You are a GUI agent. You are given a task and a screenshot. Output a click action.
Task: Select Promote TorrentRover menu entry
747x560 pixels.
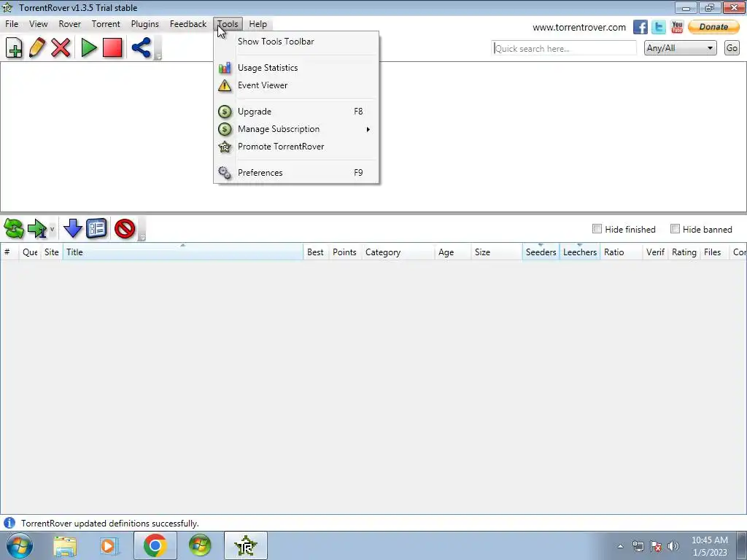click(x=296, y=147)
